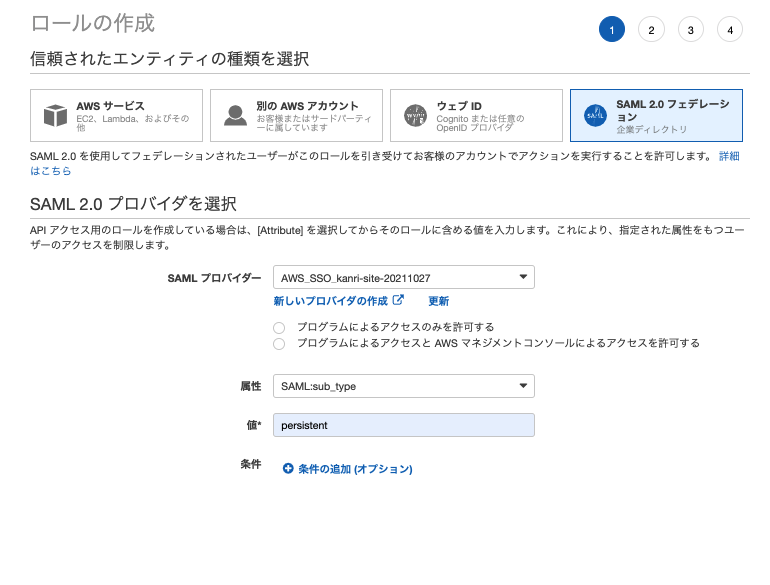The height and width of the screenshot is (585, 770).
Task: Go to wizard step 3
Action: (x=690, y=29)
